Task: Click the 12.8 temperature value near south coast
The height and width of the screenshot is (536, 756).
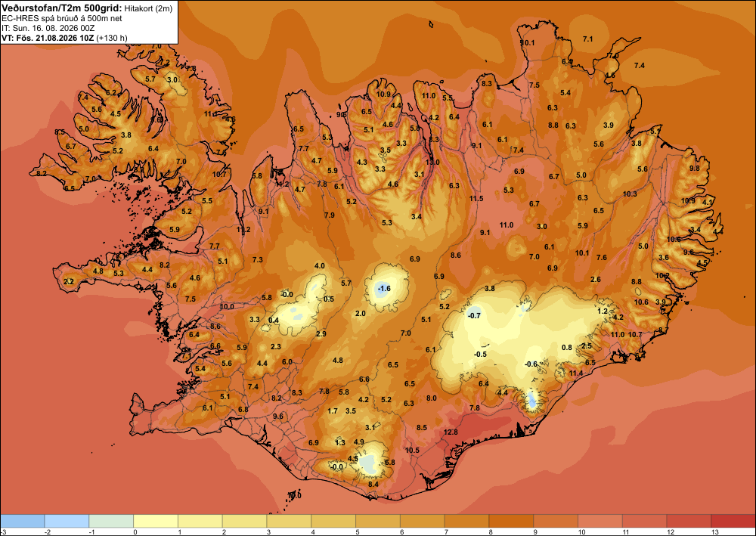Action: 451,432
